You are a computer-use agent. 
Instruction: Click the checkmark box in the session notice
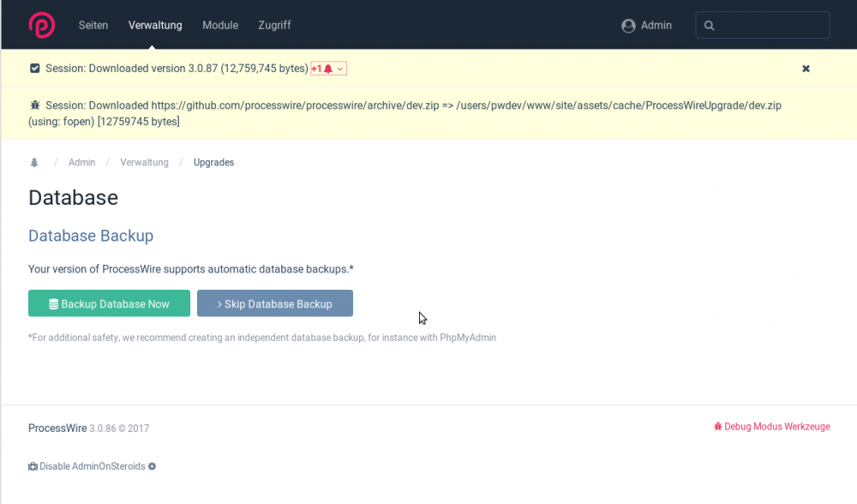click(35, 69)
